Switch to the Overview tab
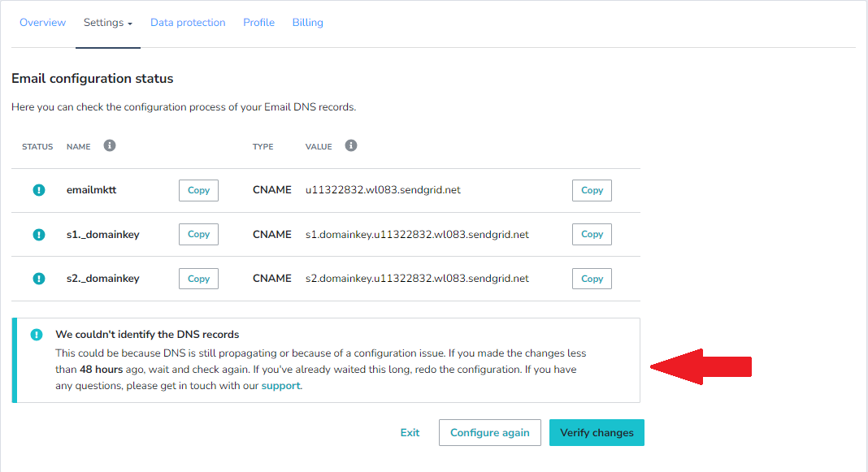Image resolution: width=868 pixels, height=472 pixels. point(42,22)
